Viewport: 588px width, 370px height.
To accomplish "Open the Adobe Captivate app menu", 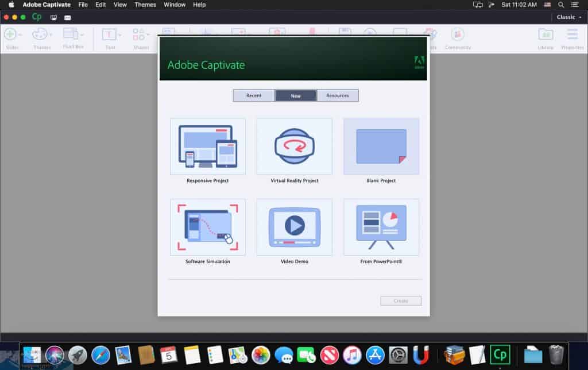I will click(x=47, y=5).
